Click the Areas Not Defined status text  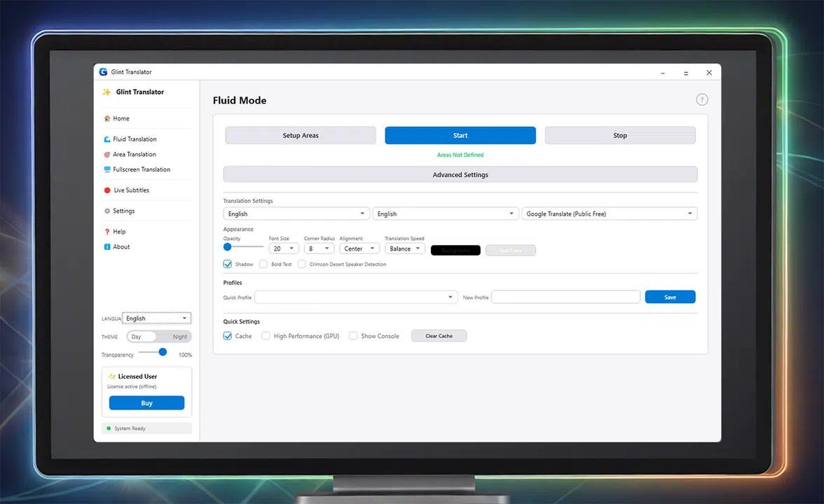(x=460, y=155)
